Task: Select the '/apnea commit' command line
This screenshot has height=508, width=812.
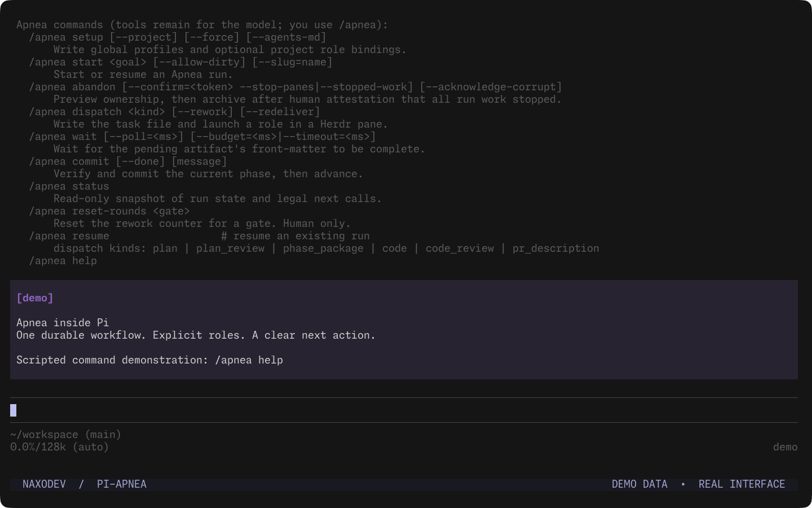Action: tap(128, 161)
